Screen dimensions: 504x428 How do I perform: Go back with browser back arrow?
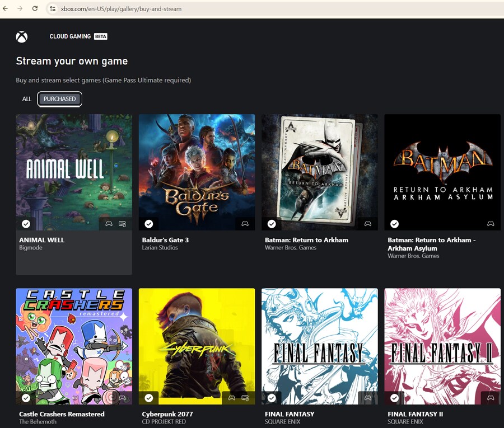coord(6,8)
